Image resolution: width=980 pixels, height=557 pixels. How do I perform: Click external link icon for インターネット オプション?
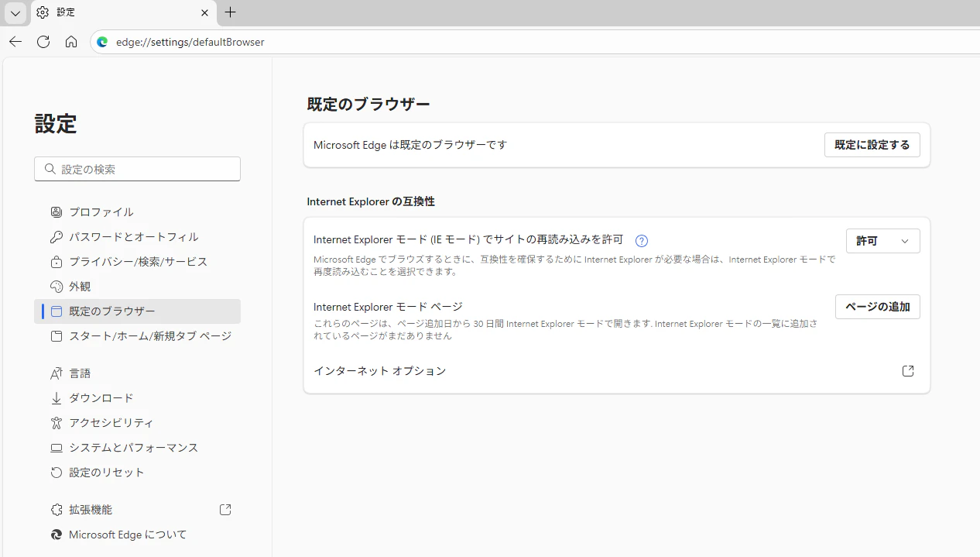908,371
